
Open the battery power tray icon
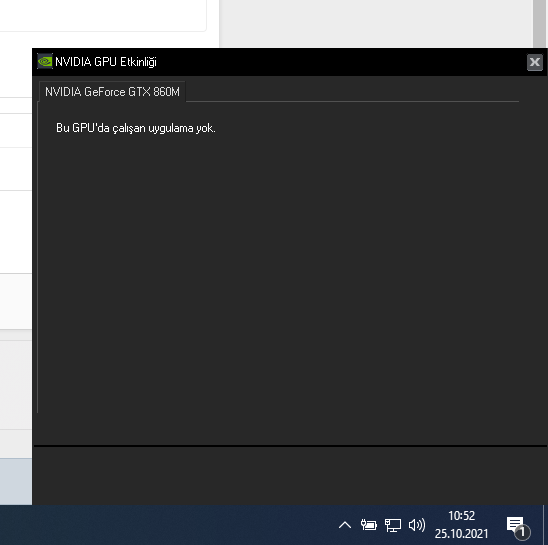coord(369,525)
